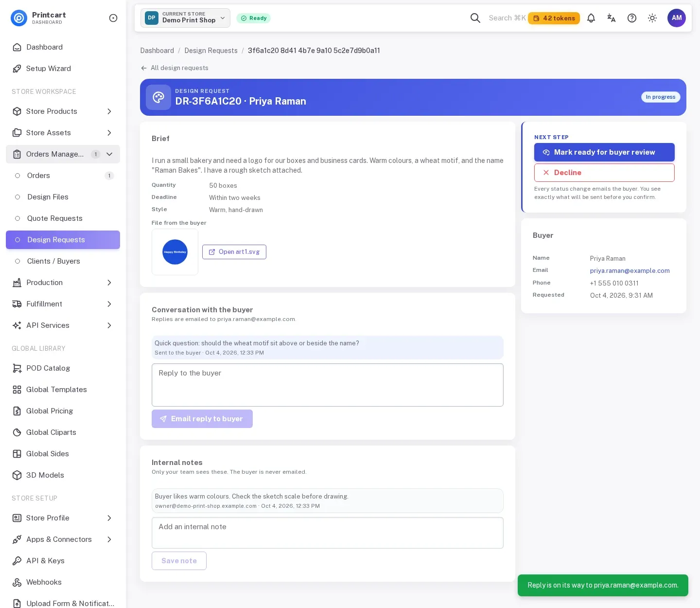Mark request ready for buyer review

click(604, 152)
